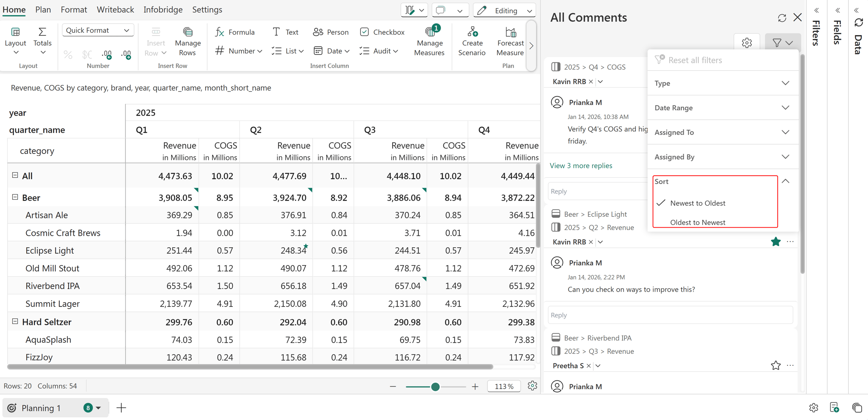Star the Riverbend IPA comment

point(775,365)
